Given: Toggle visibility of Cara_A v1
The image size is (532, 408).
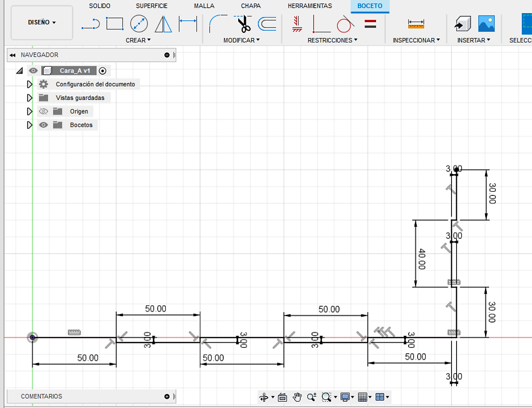Looking at the screenshot, I should [x=33, y=71].
